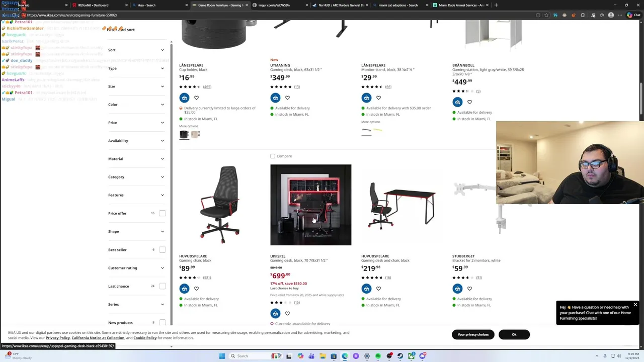
Task: Expand the Category filter
Action: click(x=136, y=177)
